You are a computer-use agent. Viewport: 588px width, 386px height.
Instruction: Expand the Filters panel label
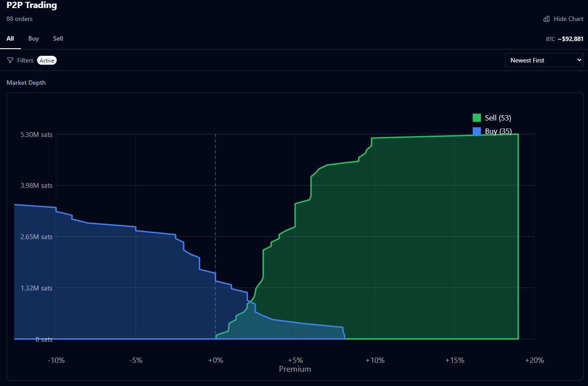click(x=25, y=60)
